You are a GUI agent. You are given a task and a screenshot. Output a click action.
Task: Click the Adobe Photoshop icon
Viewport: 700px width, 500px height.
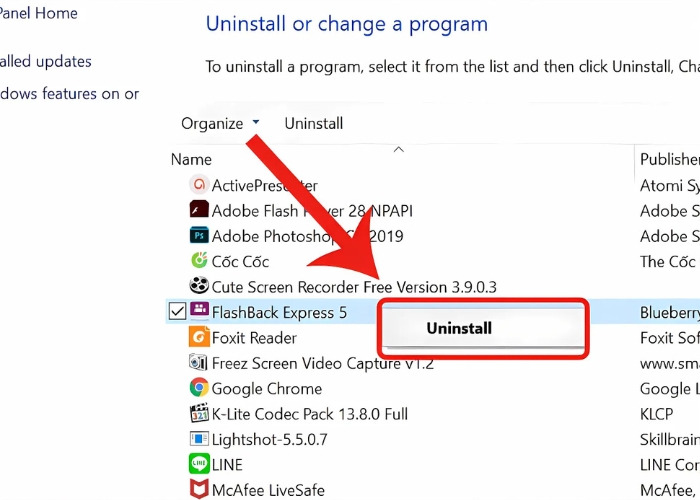(x=198, y=236)
